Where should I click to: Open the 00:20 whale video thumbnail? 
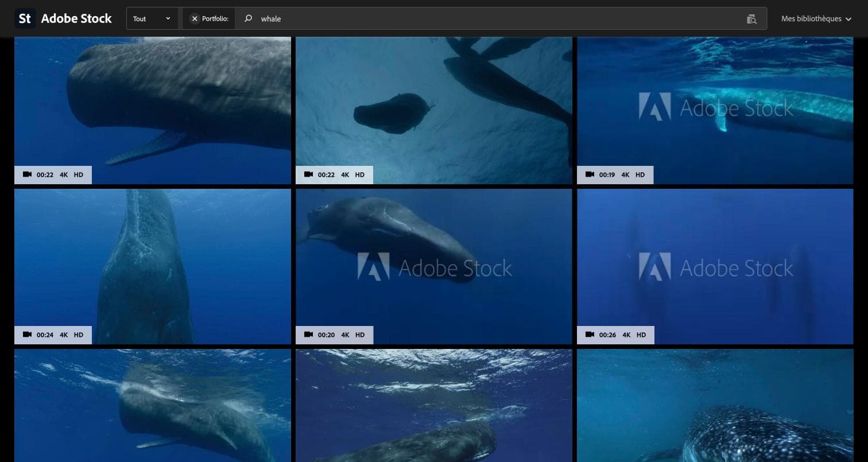point(434,267)
